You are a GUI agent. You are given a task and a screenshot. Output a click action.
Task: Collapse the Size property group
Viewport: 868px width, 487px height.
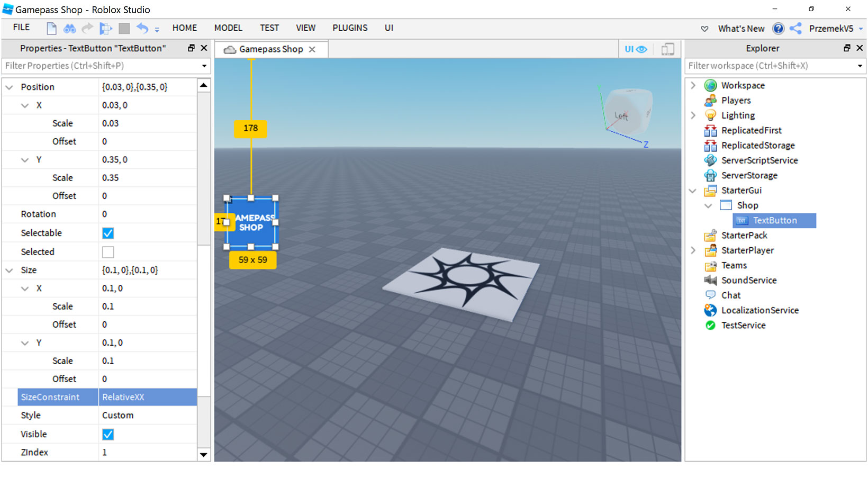tap(9, 270)
